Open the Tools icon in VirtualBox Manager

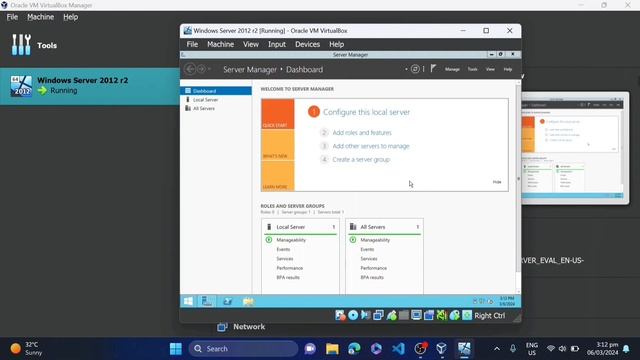point(21,45)
